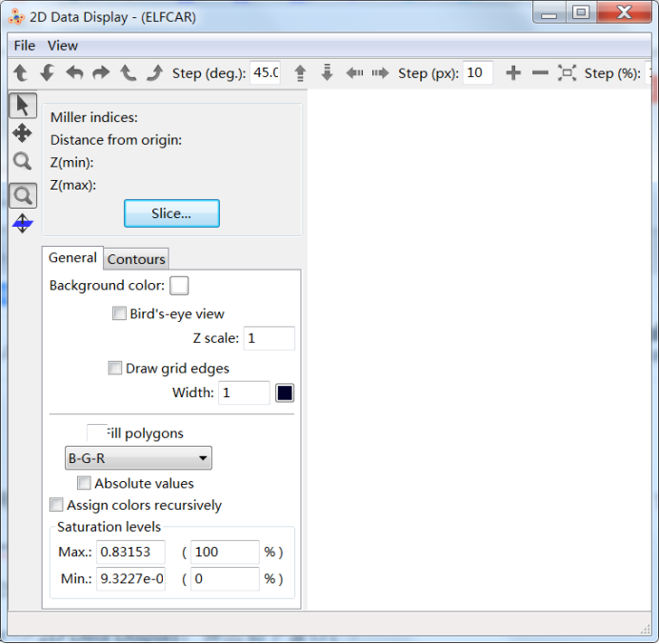659x644 pixels.
Task: Rotate left using the curved left arrow
Action: pos(74,72)
